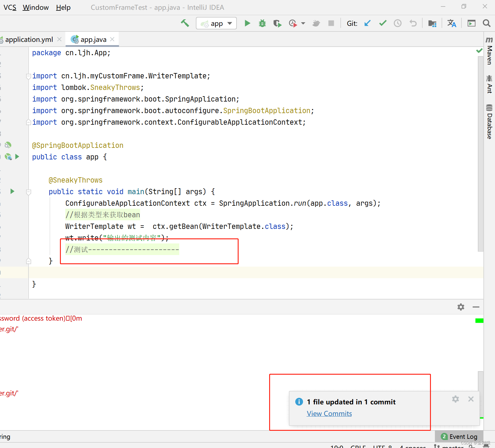Run class app from gutter arrow
This screenshot has width=495, height=448.
click(x=17, y=156)
